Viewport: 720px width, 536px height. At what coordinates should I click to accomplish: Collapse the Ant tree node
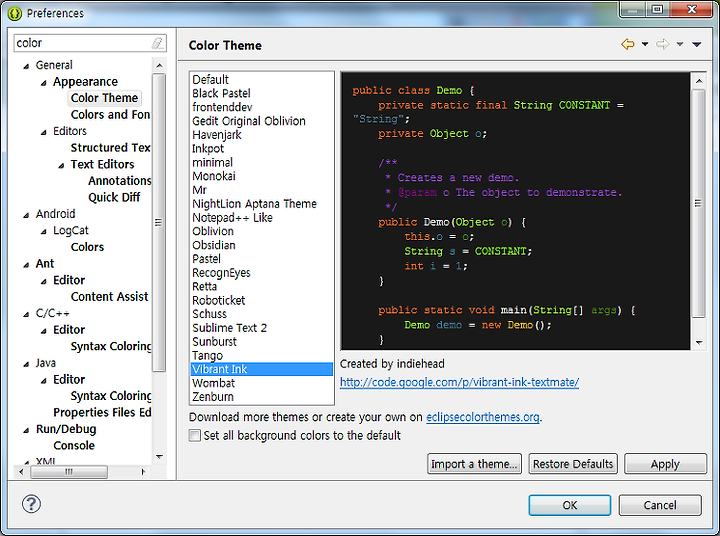click(x=26, y=265)
